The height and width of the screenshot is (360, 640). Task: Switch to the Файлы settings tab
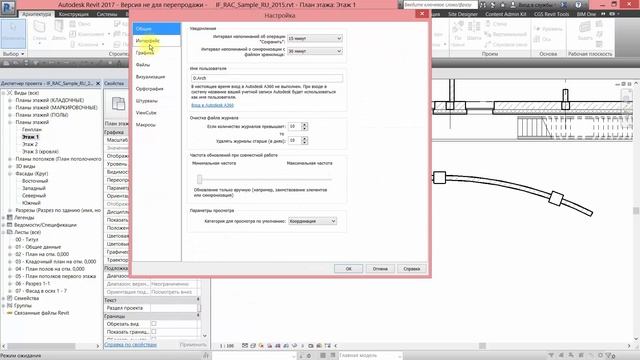[x=156, y=65]
